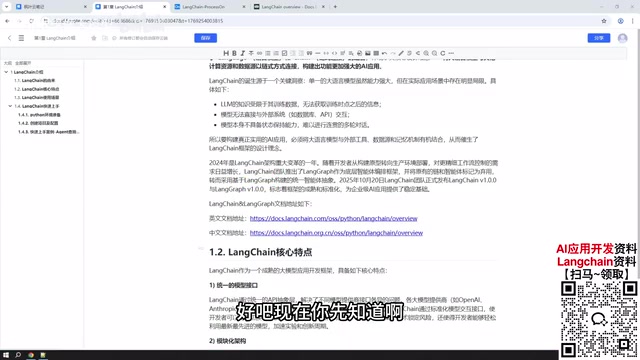This screenshot has width=640, height=360.
Task: Click the '1.2. LangChain' section heading
Action: tap(260, 252)
